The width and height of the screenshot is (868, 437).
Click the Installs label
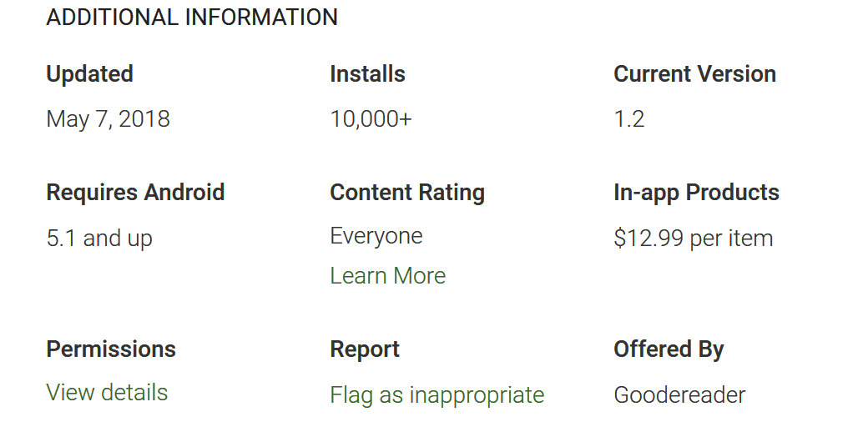coord(367,73)
